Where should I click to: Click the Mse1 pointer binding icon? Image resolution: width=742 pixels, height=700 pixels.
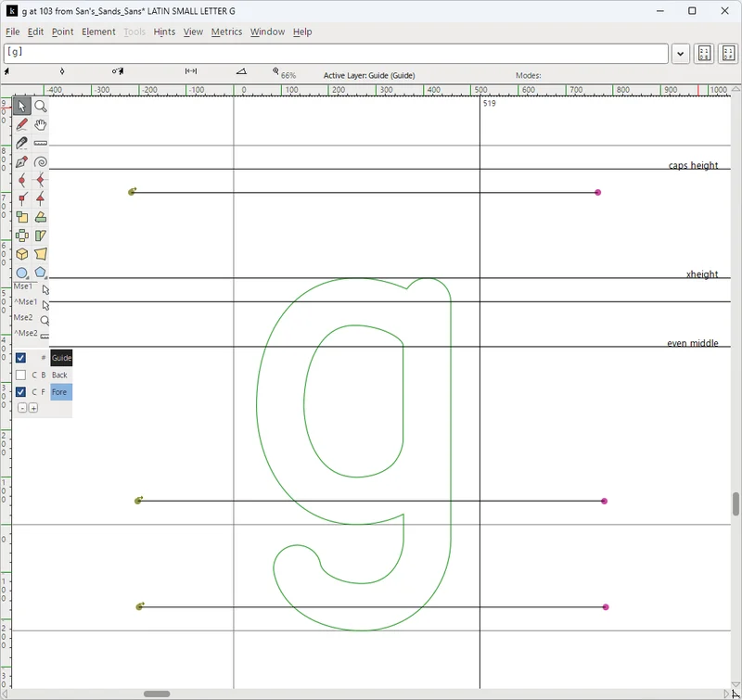coord(45,289)
